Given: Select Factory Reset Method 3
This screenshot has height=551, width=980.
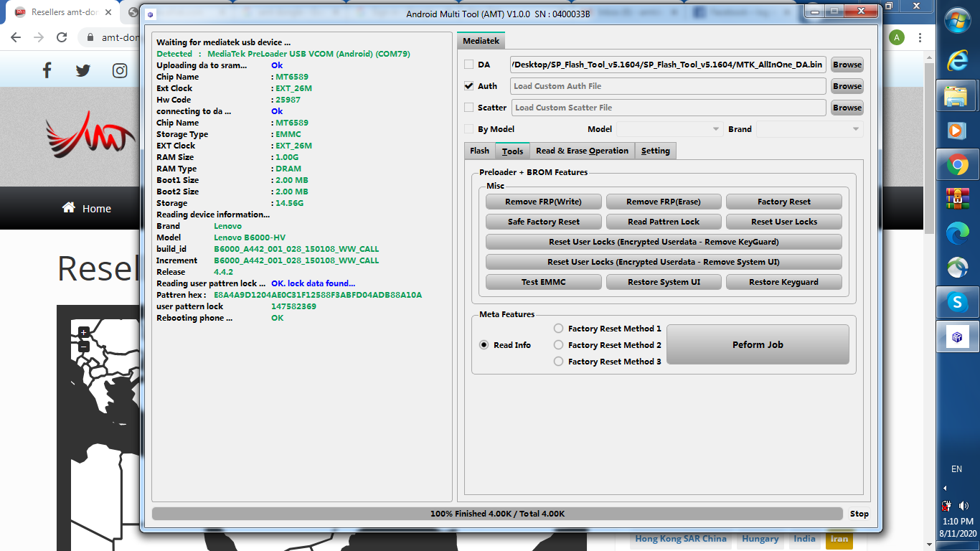Looking at the screenshot, I should tap(558, 362).
